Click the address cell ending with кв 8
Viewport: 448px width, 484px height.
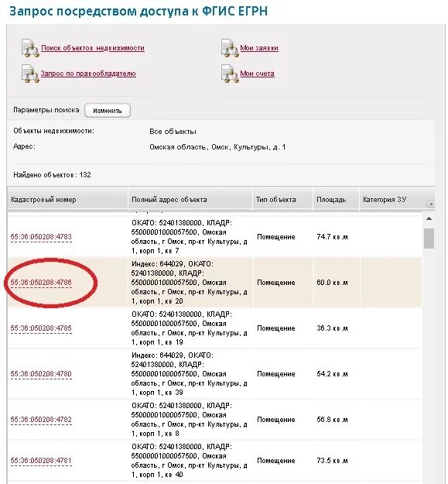190,420
